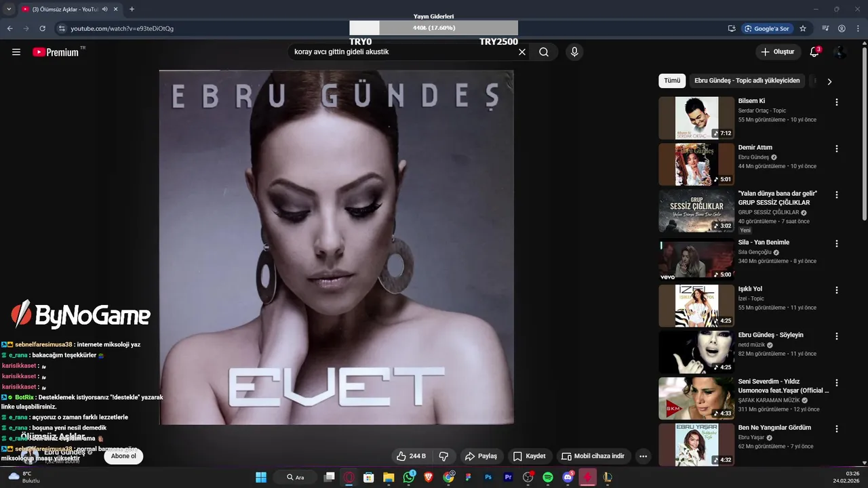Reload the page in the browser
Image resolution: width=868 pixels, height=488 pixels.
(x=42, y=28)
